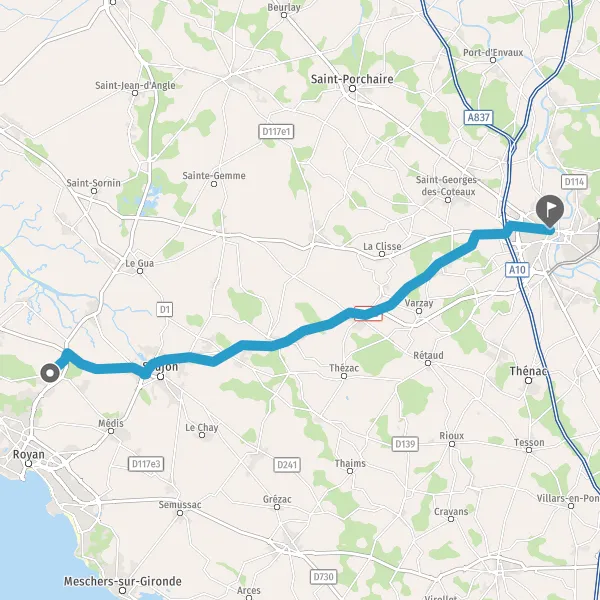
Task: Click the D139 road shield
Action: 405,444
